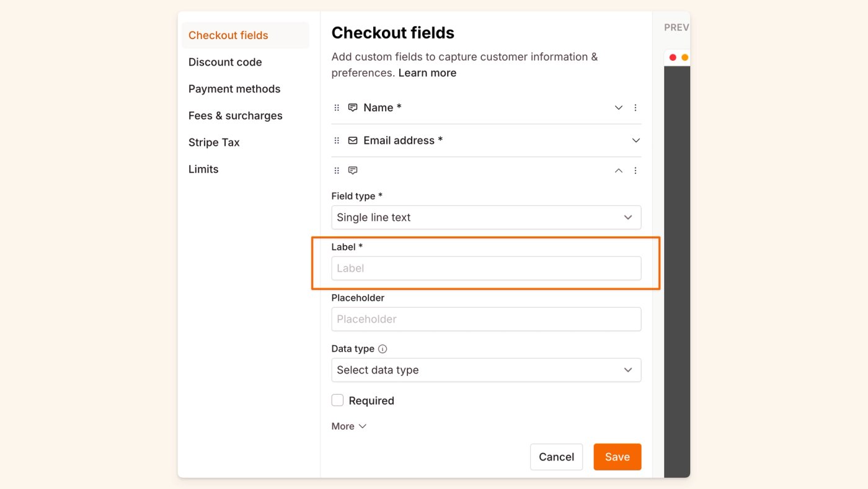Open the Select data type dropdown
The height and width of the screenshot is (489, 868).
click(486, 370)
